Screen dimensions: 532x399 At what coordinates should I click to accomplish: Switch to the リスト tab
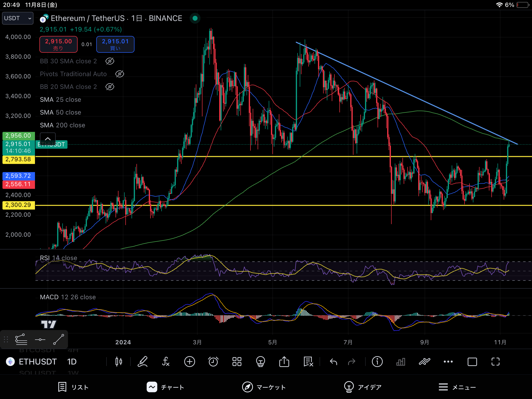pos(73,387)
